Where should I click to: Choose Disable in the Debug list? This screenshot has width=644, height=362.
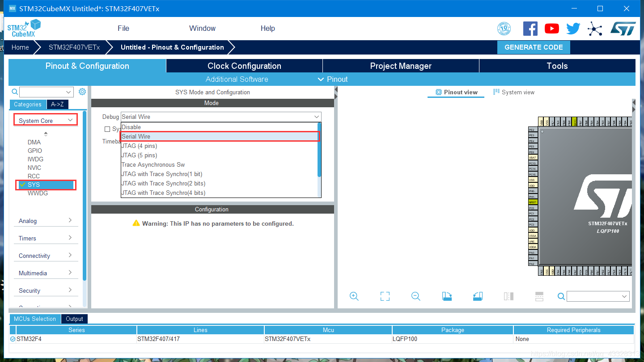[219, 127]
